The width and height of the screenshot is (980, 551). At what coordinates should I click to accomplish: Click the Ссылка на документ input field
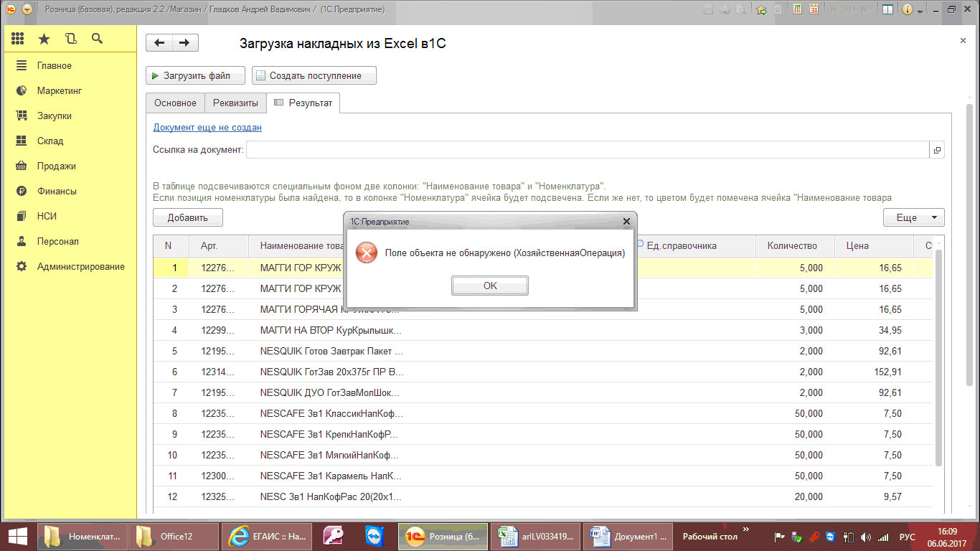coord(588,150)
